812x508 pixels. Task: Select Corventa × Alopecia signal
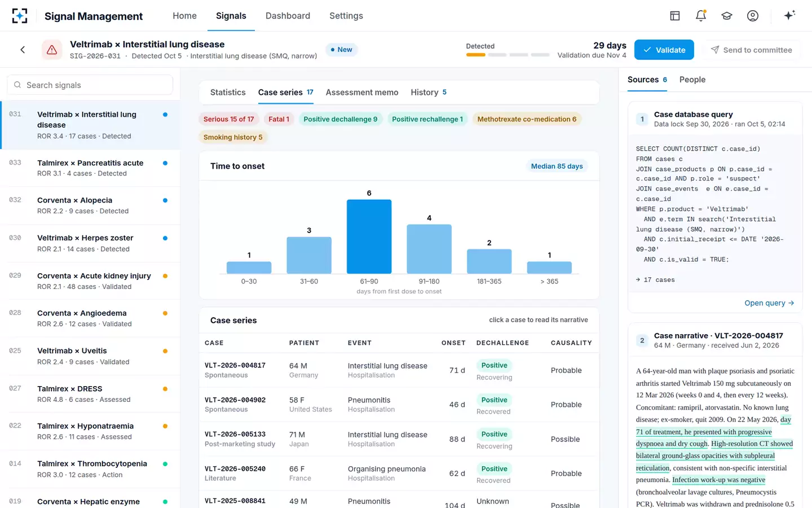click(x=90, y=205)
